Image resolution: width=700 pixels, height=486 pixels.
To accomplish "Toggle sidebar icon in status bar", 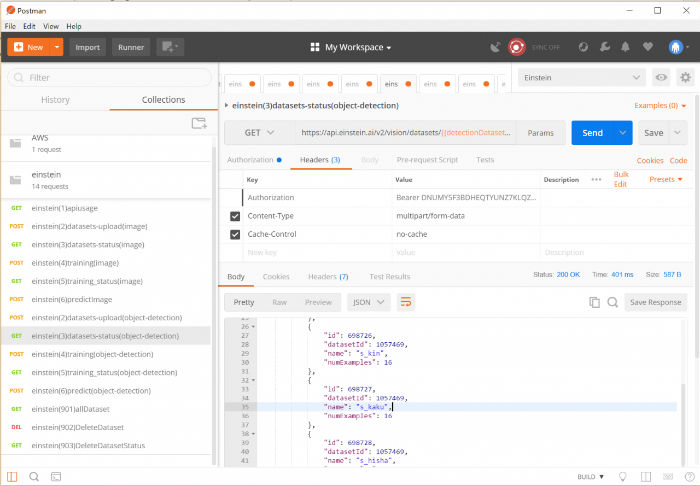I will tap(12, 476).
